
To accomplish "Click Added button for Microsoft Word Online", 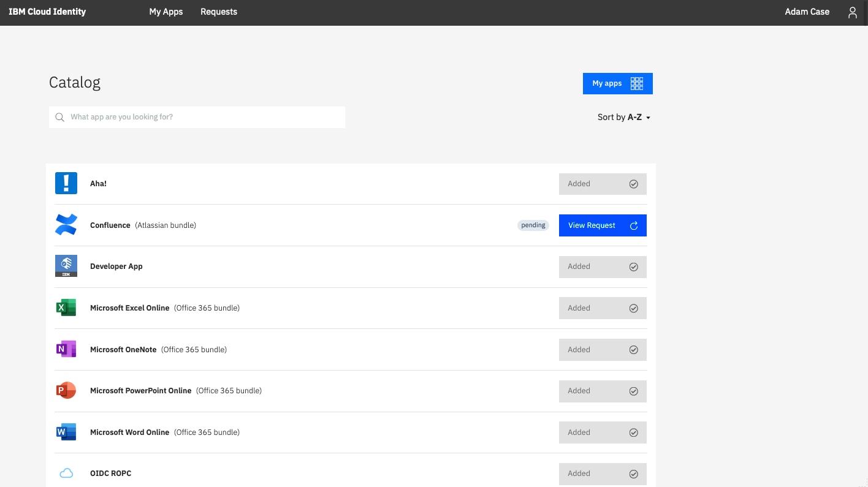I will (x=603, y=432).
